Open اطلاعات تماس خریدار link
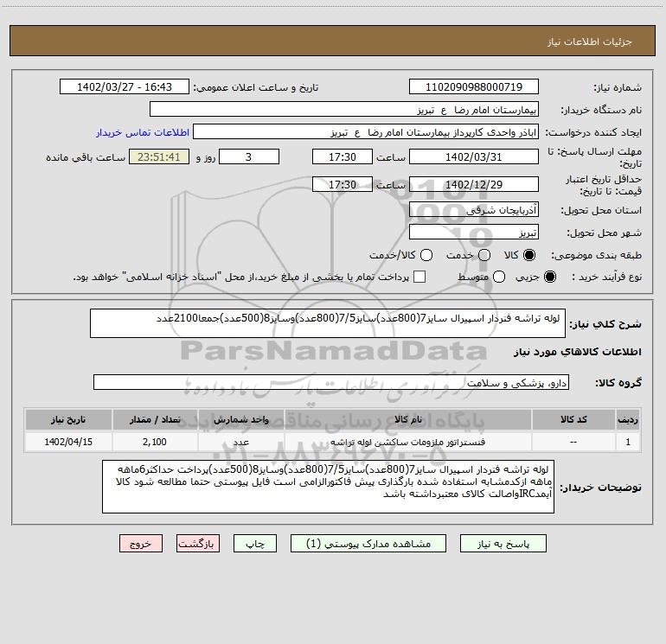Screen dimensions: 666x644 click(143, 132)
